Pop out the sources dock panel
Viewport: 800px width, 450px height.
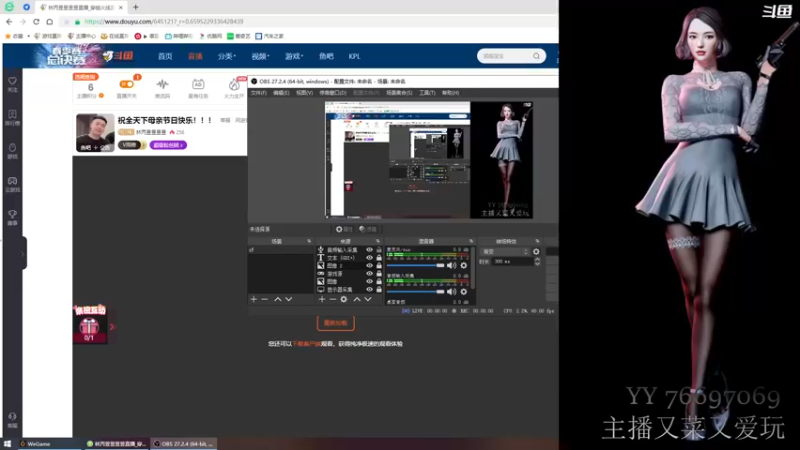click(x=378, y=241)
